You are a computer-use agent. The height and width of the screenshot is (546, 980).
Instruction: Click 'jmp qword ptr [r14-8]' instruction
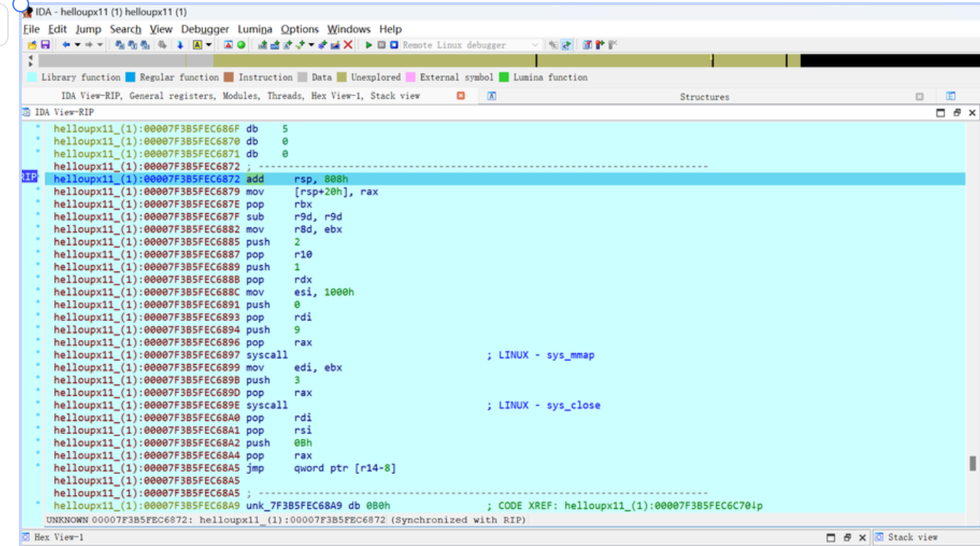(321, 468)
